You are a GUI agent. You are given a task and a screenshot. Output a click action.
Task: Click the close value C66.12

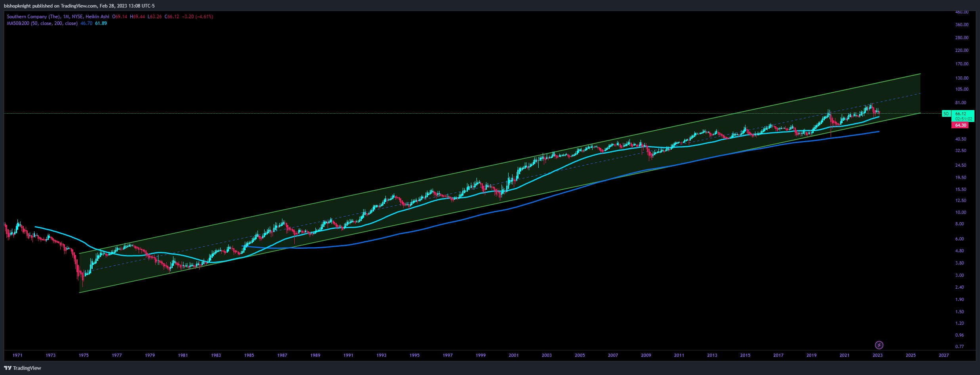(x=172, y=17)
